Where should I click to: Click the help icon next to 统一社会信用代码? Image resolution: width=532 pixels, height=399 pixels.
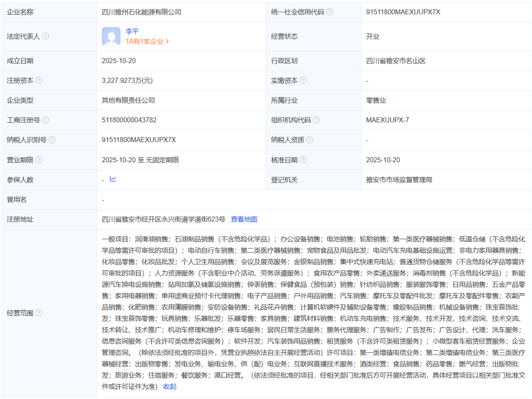point(330,12)
